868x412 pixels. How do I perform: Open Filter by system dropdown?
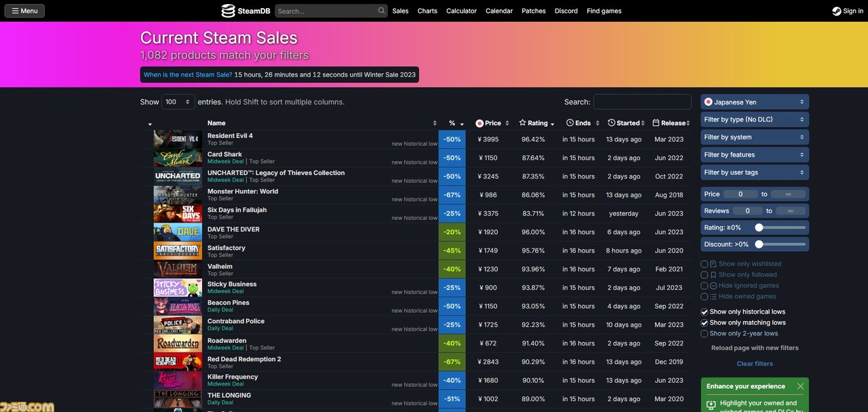[755, 137]
